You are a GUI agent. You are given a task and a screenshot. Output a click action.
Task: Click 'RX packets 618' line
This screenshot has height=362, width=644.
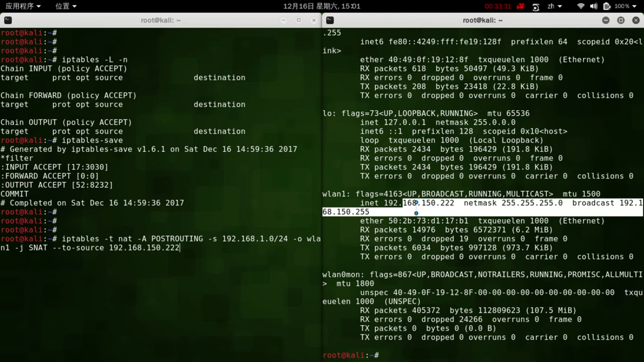coord(449,69)
